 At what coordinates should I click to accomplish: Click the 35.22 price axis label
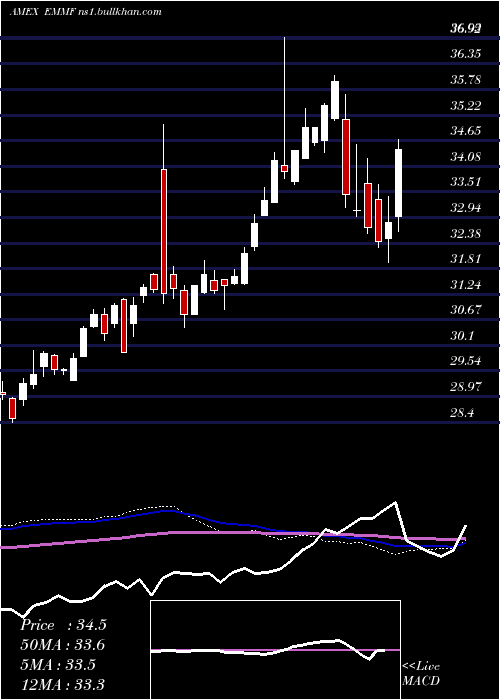(466, 105)
